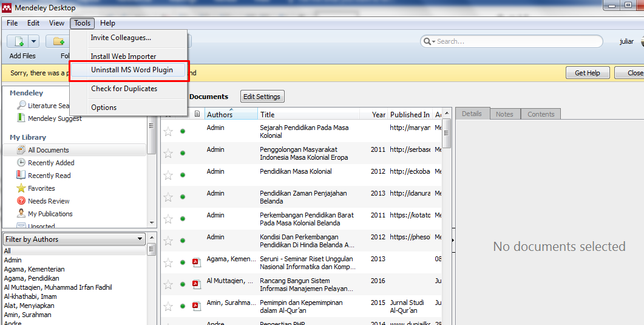Select the 'Kondisi Dan Perkembangan Pendidikan' title

(x=307, y=241)
